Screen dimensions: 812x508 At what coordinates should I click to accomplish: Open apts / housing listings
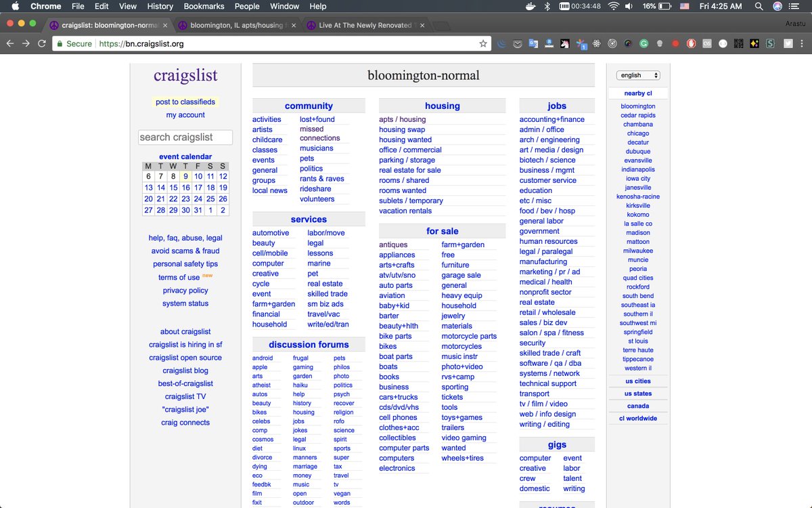tap(403, 119)
